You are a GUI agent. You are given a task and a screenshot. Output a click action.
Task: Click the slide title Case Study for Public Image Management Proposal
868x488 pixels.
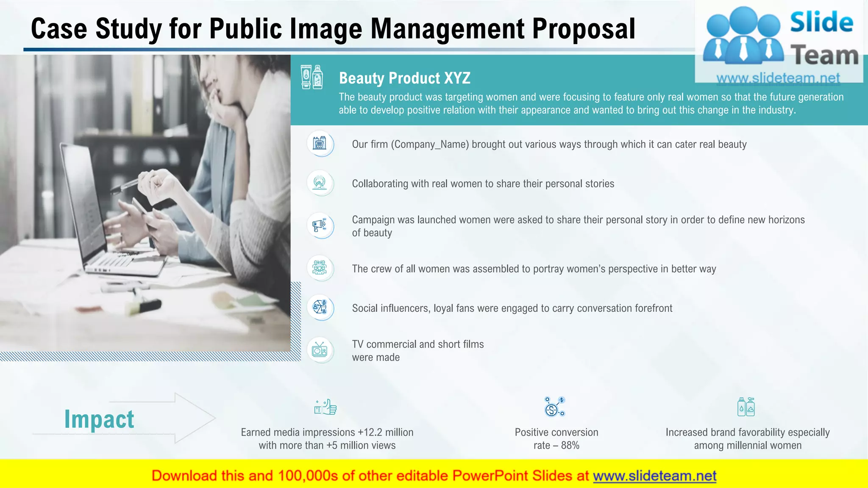[333, 29]
